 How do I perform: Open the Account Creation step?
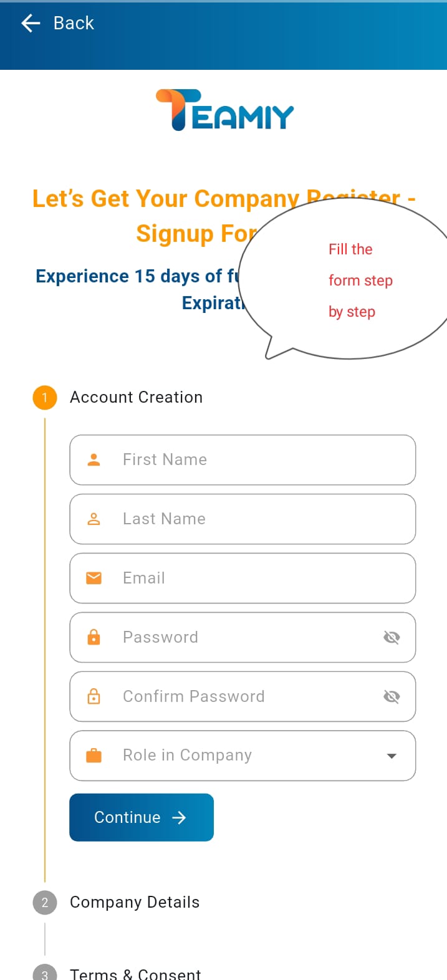point(136,397)
